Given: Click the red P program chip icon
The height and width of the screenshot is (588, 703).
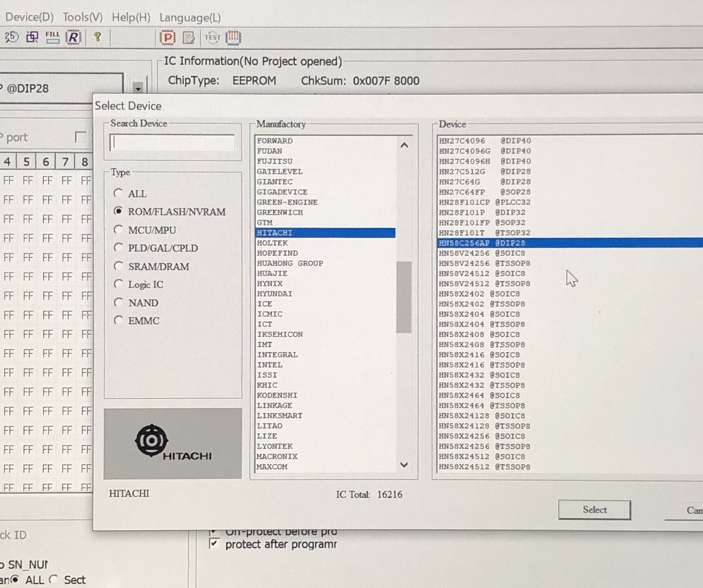Looking at the screenshot, I should tap(168, 38).
